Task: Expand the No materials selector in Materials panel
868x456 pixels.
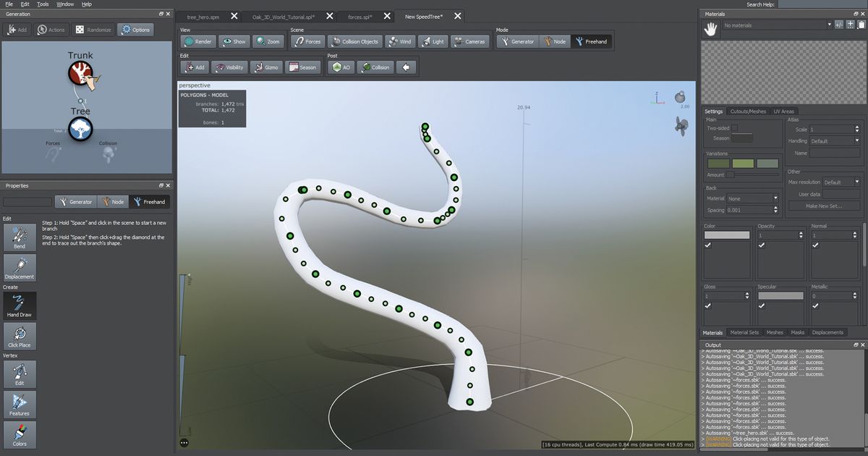Action: [828, 24]
